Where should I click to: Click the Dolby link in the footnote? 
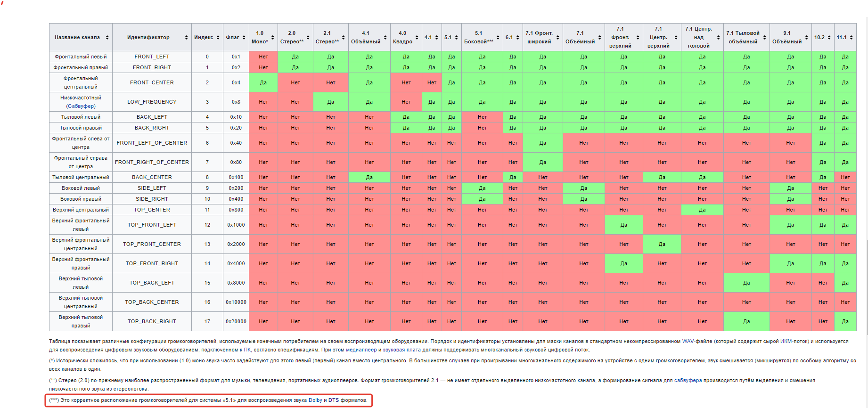(315, 400)
